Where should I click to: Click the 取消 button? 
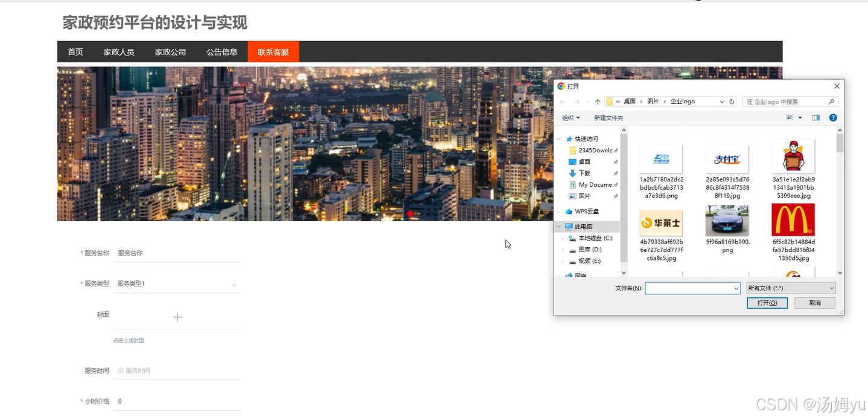tap(815, 303)
